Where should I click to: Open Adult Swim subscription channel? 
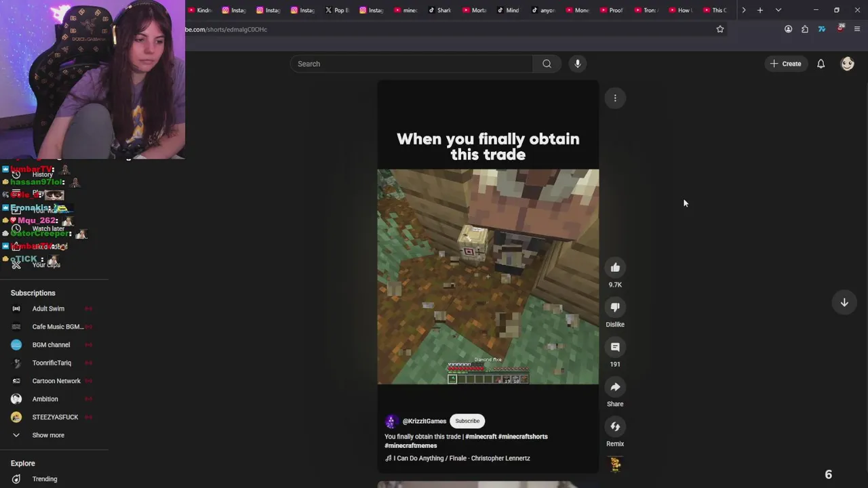48,308
